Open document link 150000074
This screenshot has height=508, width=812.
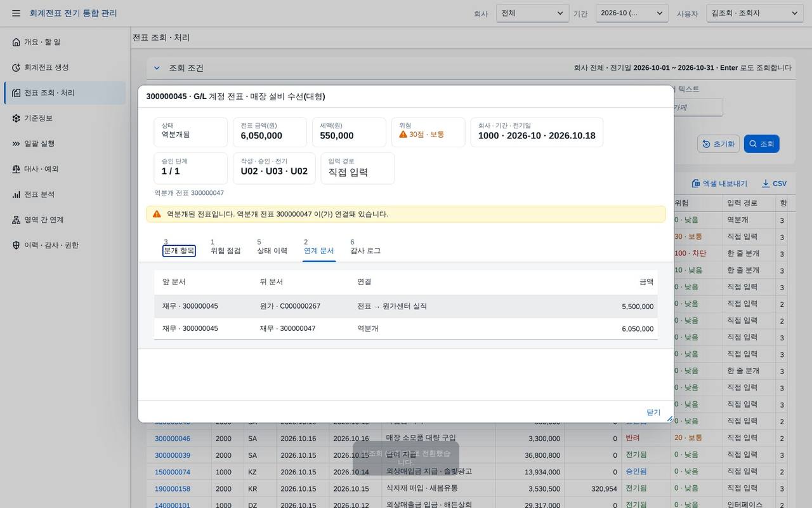(x=173, y=472)
